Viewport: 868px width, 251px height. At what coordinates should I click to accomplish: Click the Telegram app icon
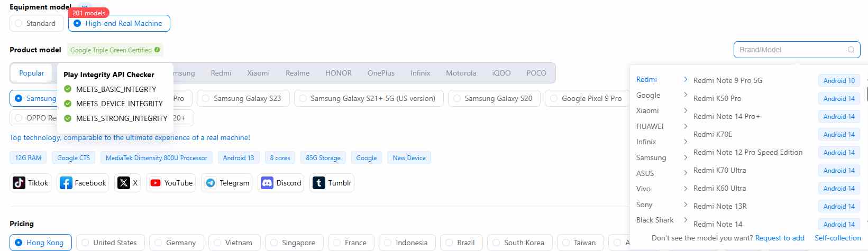point(211,183)
